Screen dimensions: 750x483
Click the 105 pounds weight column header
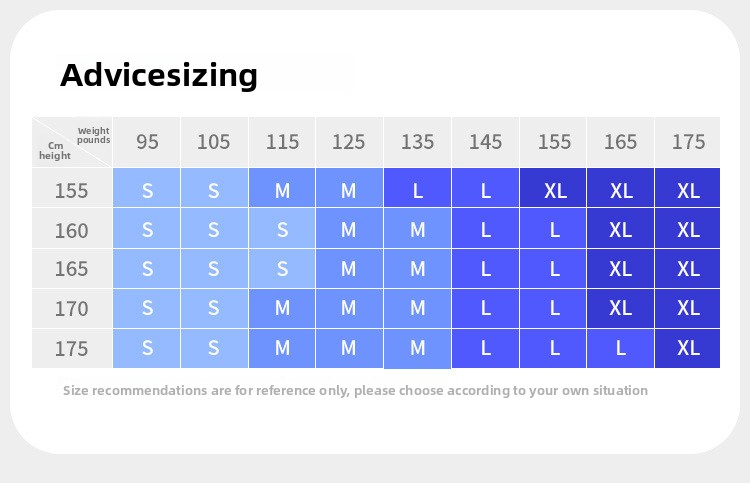(x=213, y=142)
